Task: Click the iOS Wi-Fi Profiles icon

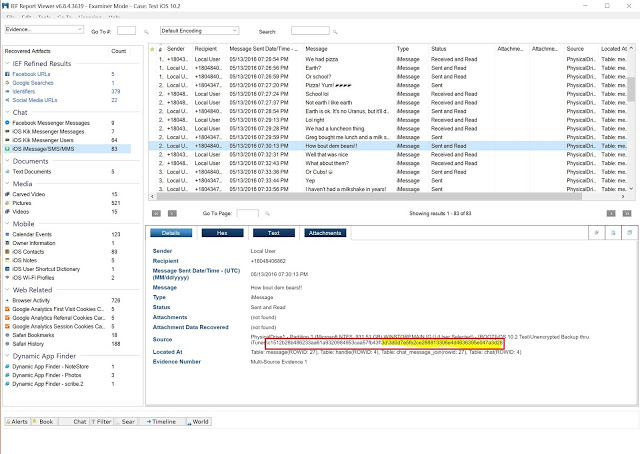Action: tap(7, 278)
